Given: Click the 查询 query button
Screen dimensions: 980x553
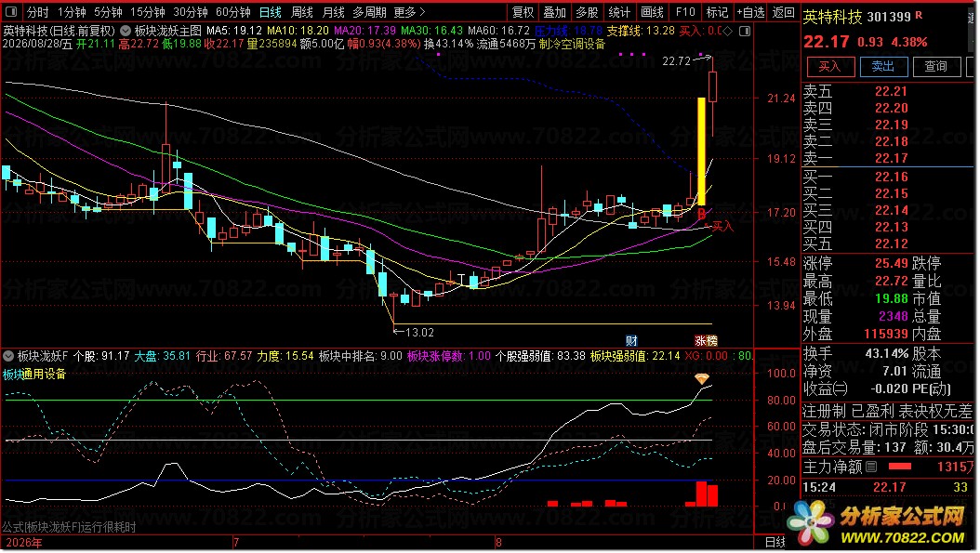Looking at the screenshot, I should pos(935,66).
